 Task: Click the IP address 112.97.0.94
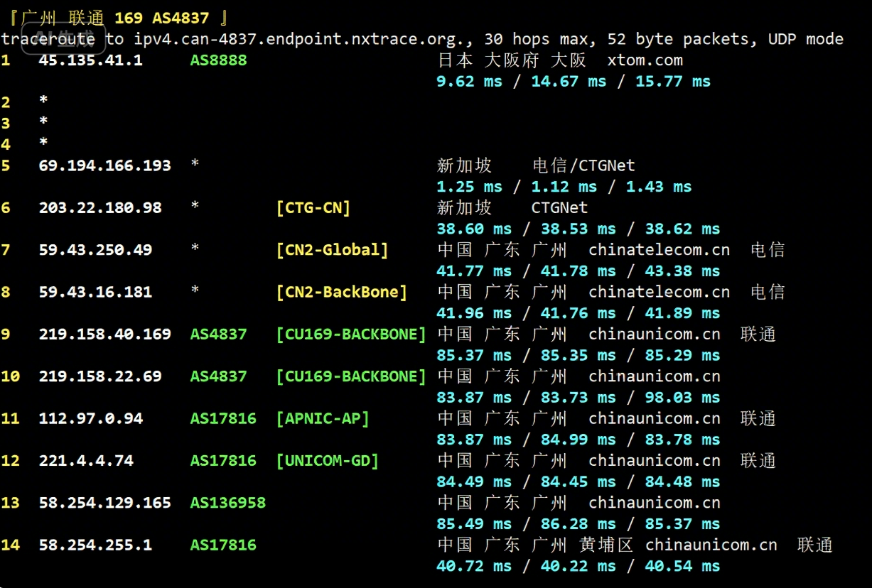(x=91, y=418)
